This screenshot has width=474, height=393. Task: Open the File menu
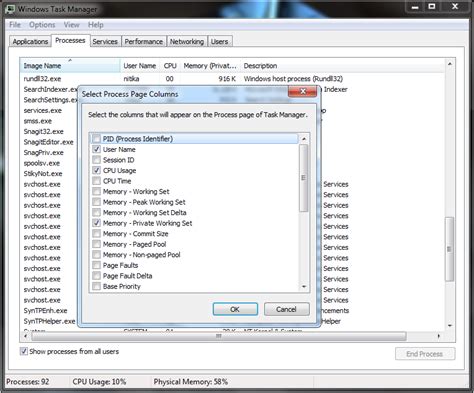coord(15,25)
